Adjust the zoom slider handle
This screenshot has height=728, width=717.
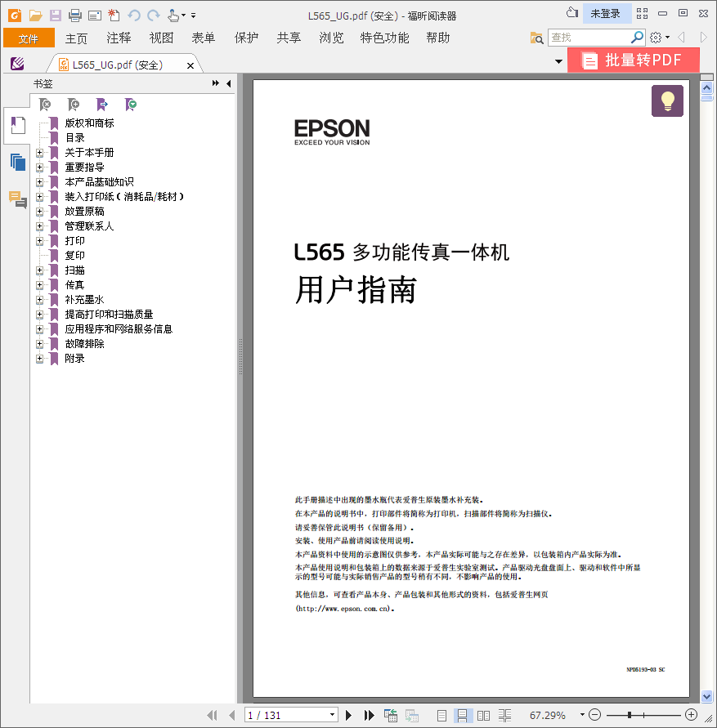pos(630,715)
